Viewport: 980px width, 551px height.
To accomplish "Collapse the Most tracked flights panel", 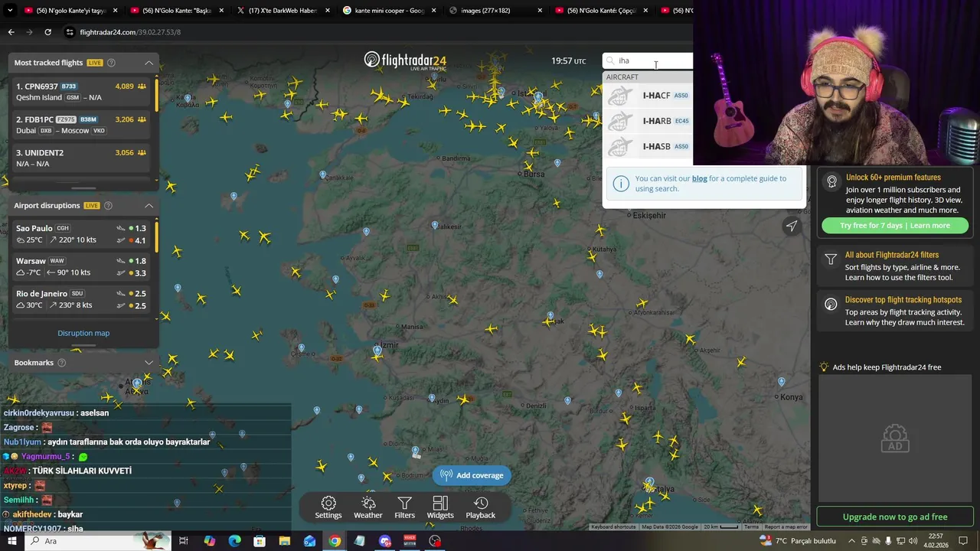I will [149, 63].
